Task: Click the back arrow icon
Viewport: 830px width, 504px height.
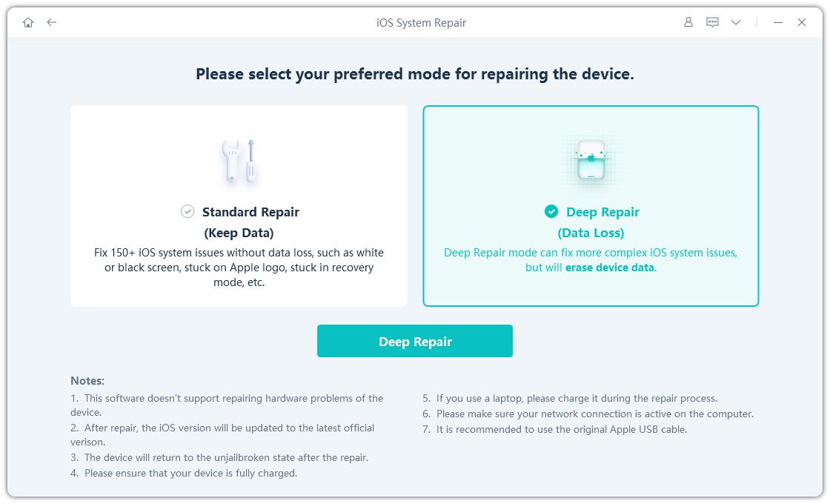Action: point(52,22)
